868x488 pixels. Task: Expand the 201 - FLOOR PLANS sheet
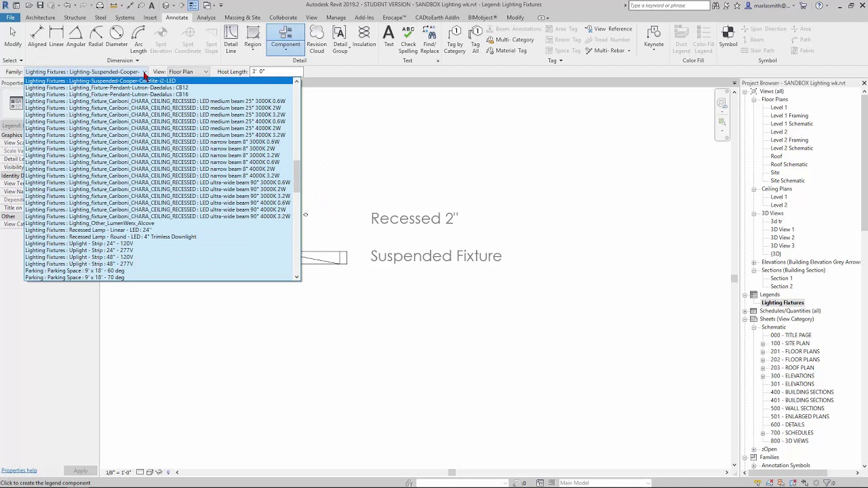point(763,352)
